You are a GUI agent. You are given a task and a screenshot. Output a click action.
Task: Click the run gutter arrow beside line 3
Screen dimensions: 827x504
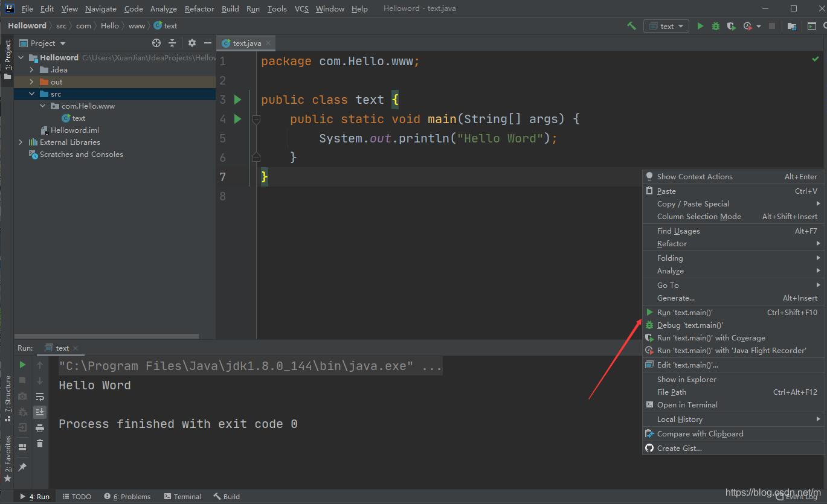(x=237, y=100)
